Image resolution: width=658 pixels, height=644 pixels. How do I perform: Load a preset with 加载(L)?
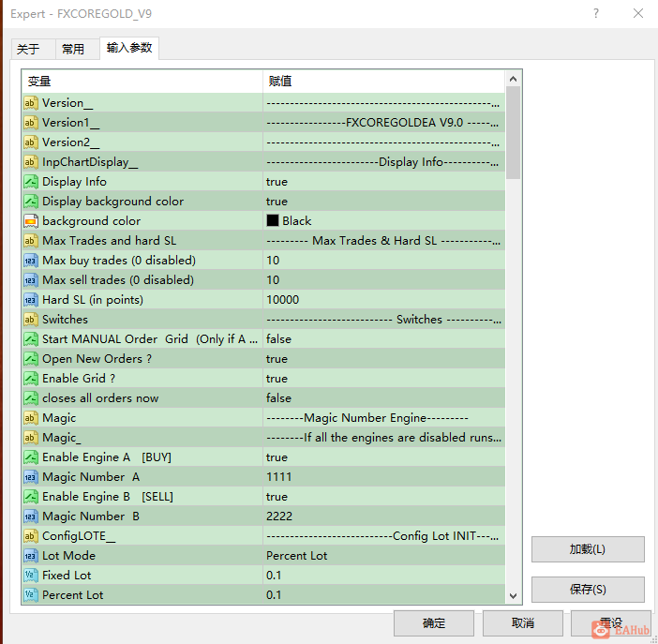pos(588,549)
